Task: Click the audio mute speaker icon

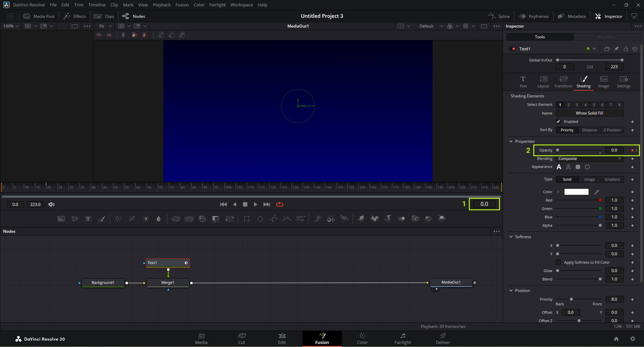Action: (51, 204)
